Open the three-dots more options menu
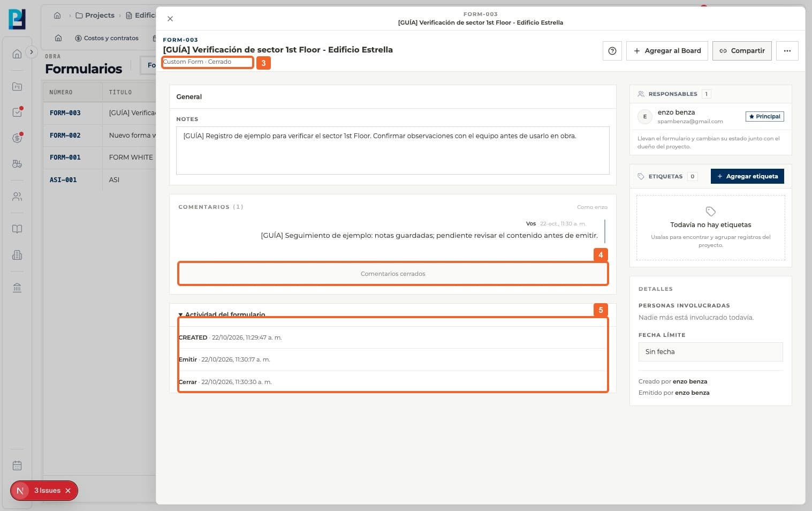The image size is (812, 511). (x=787, y=51)
